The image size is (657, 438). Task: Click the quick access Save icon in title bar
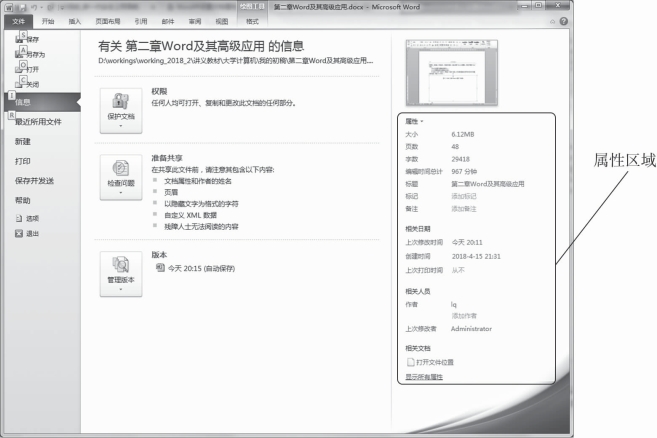point(22,7)
